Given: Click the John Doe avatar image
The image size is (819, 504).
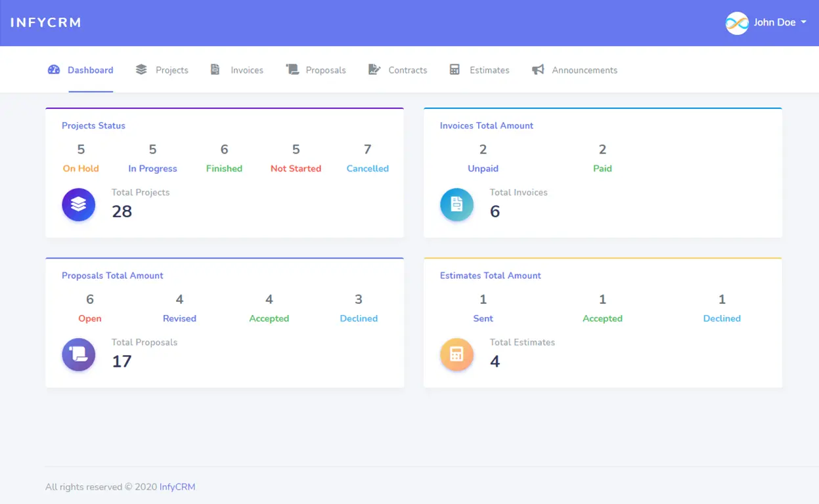Looking at the screenshot, I should coord(737,23).
